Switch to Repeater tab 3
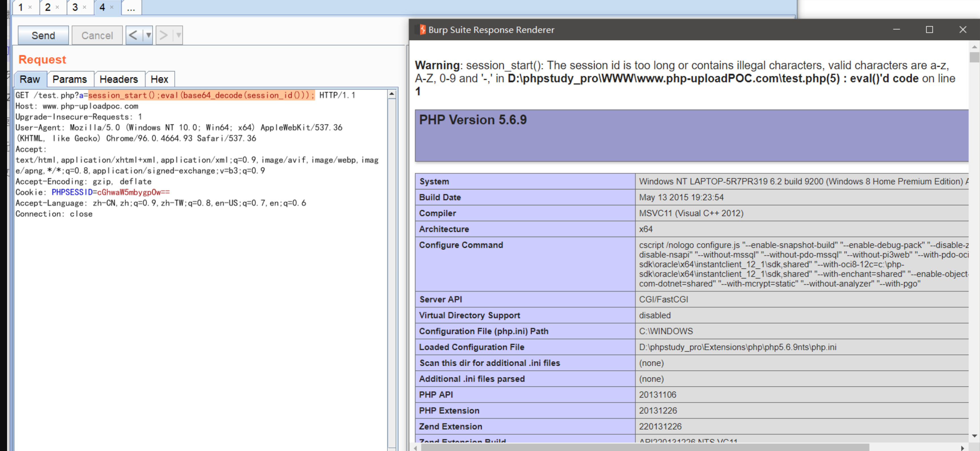The image size is (980, 451). pos(75,7)
